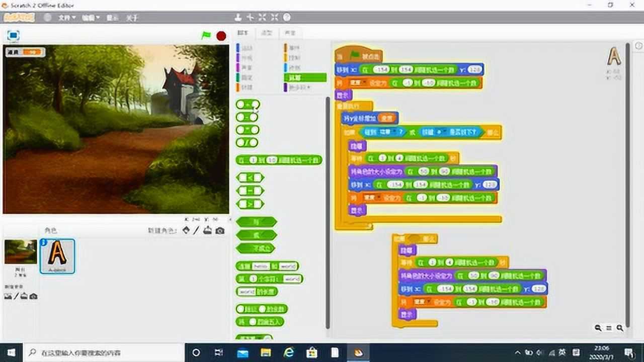Select the Looks block category
644x362 pixels.
coord(257,58)
